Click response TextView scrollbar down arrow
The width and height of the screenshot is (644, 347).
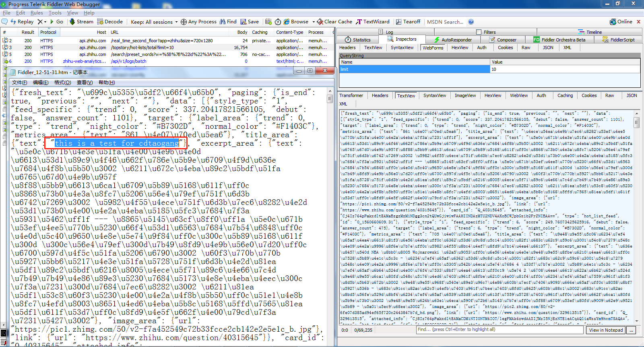coord(636,321)
